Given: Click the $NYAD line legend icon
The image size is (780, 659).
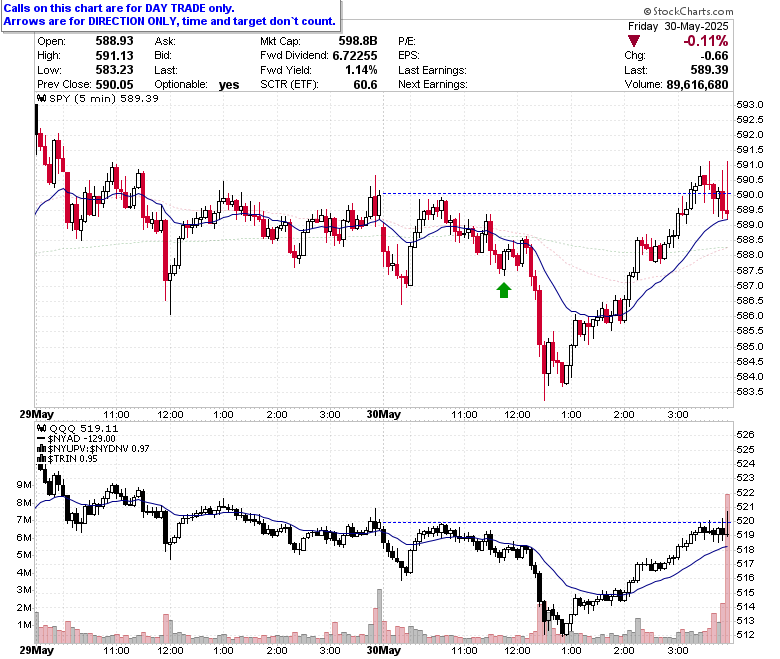Looking at the screenshot, I should (42, 439).
